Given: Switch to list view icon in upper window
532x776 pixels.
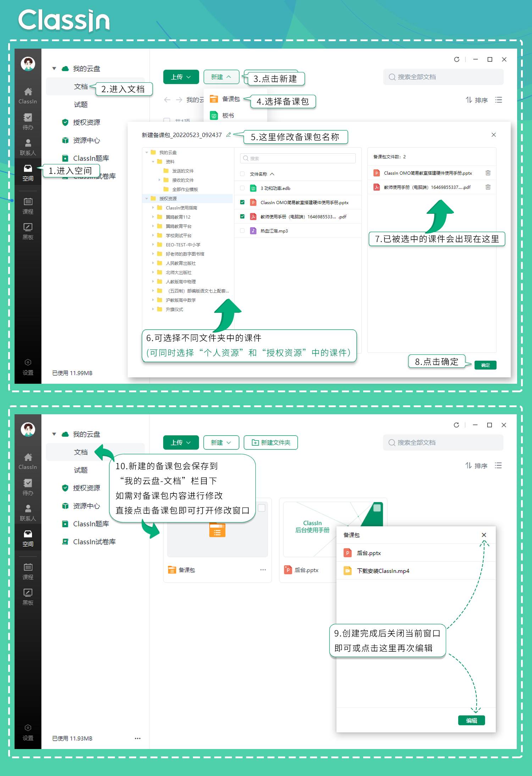Looking at the screenshot, I should [x=499, y=100].
